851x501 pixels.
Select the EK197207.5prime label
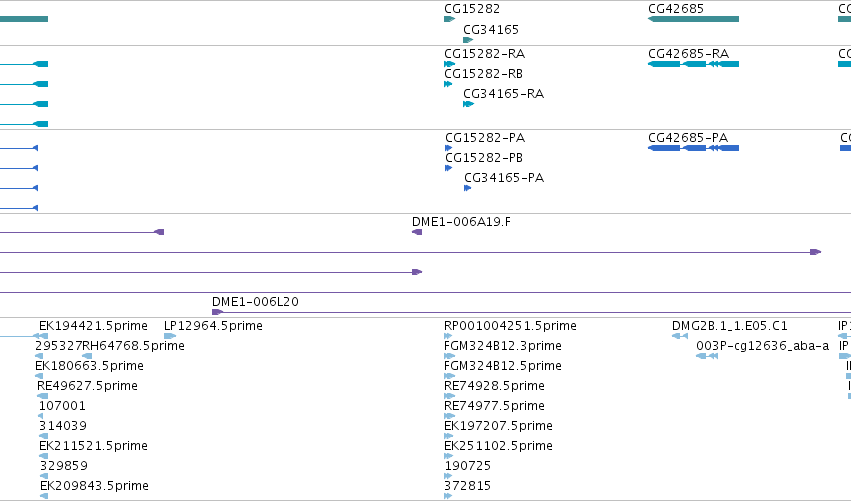498,426
